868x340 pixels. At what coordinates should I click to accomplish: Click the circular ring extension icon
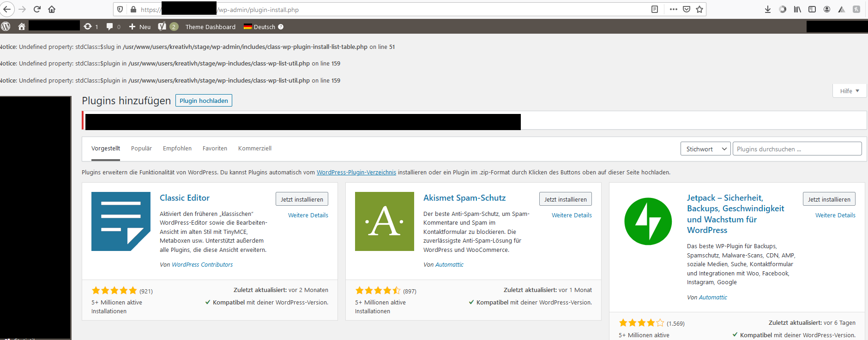(783, 9)
